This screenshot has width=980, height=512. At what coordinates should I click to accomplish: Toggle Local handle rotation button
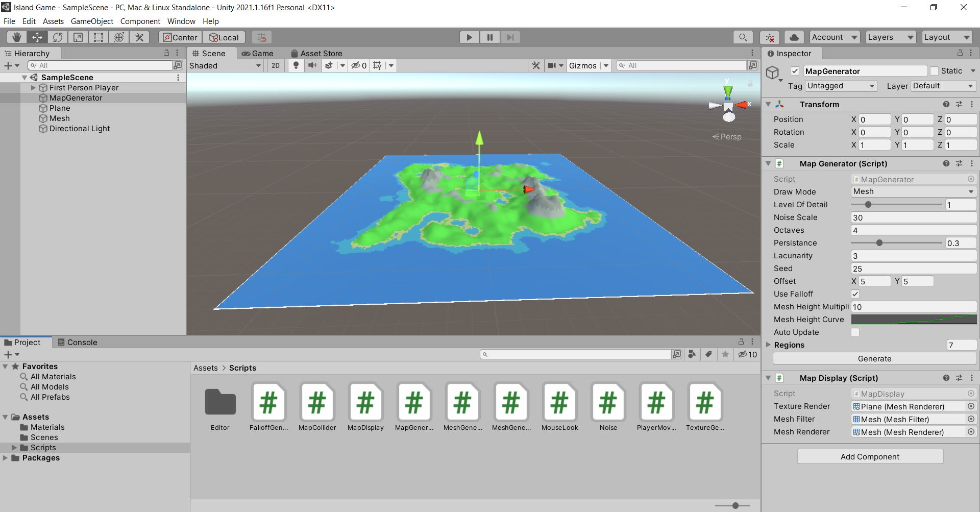click(224, 37)
